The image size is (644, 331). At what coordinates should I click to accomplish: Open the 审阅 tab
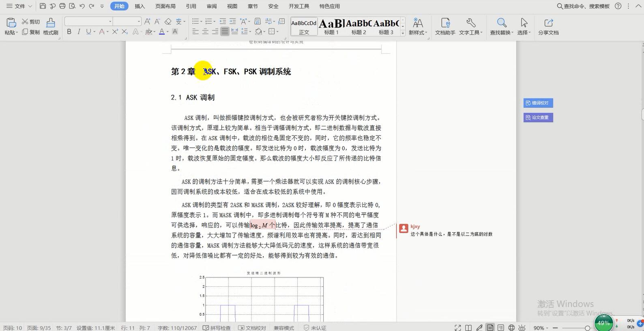[x=212, y=6]
